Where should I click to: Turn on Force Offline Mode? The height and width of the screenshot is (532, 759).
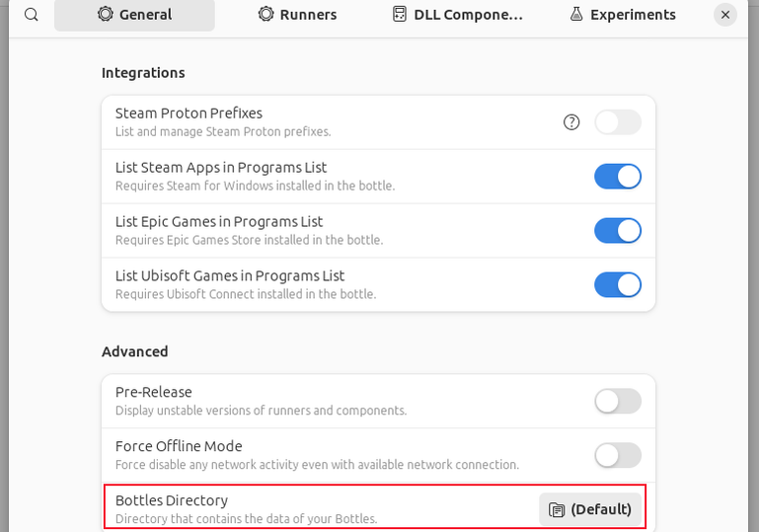point(618,455)
